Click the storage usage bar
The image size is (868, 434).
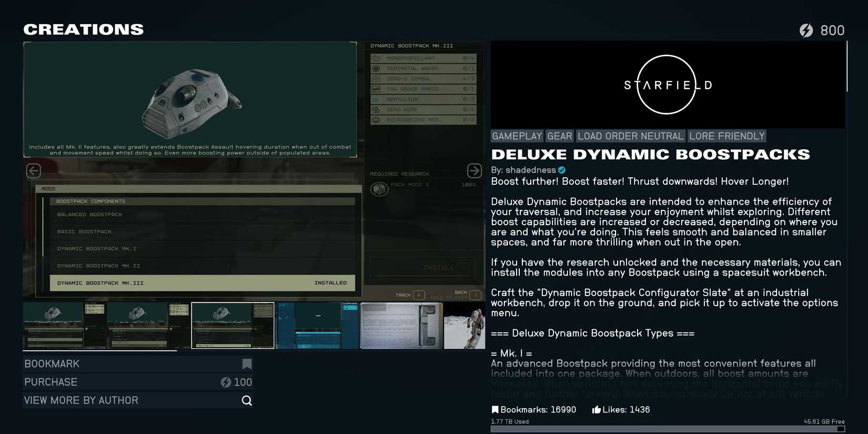(x=668, y=429)
